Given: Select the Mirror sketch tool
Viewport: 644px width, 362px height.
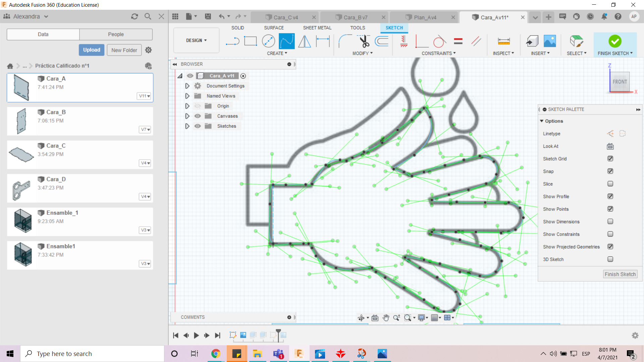Looking at the screenshot, I should (x=305, y=41).
